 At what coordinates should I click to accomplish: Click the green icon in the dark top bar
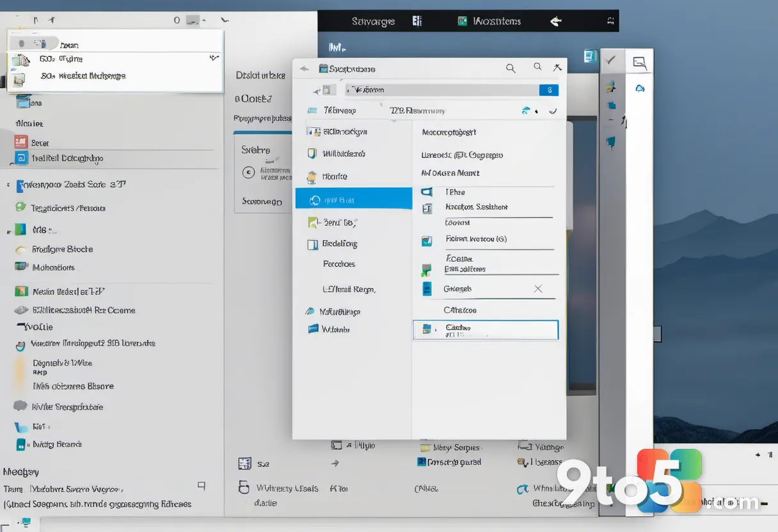(x=462, y=21)
